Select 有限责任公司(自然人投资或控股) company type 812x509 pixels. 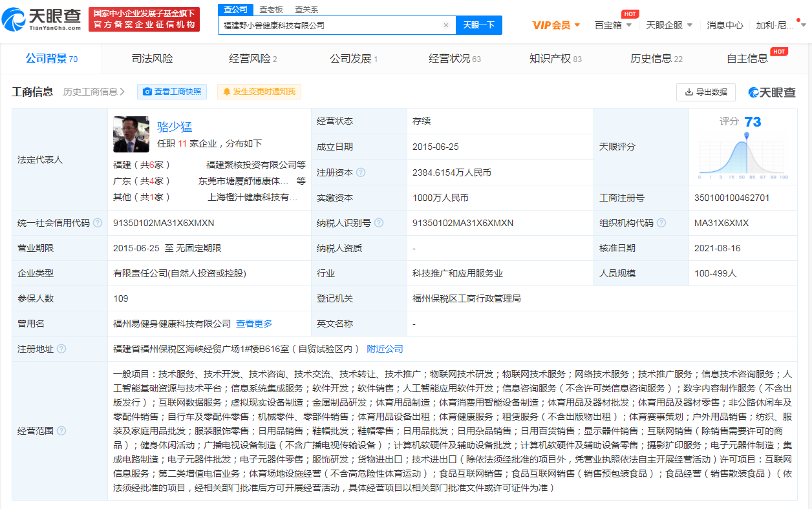click(x=180, y=273)
